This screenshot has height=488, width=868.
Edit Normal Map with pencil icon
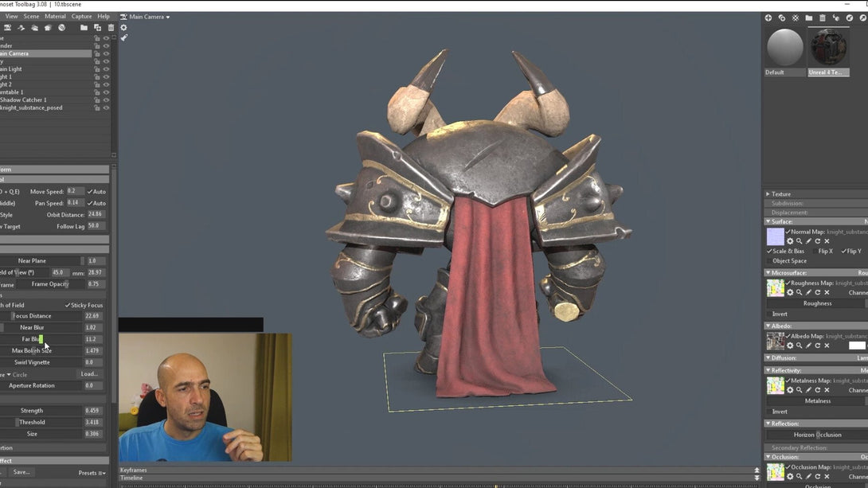808,241
